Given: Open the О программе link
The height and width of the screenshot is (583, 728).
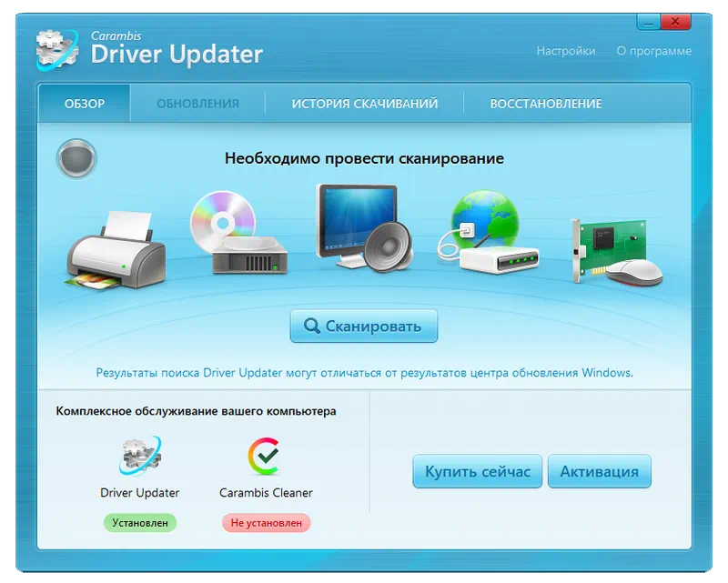Looking at the screenshot, I should click(x=653, y=51).
